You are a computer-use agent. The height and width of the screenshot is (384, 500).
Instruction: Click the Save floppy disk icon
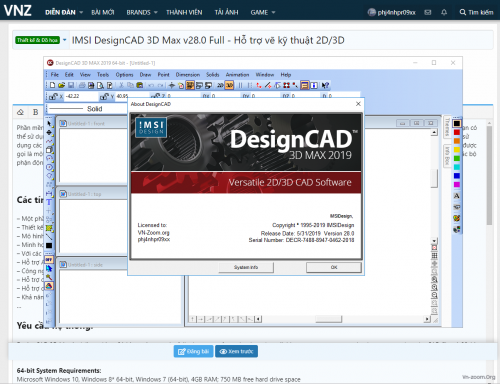[x=71, y=85]
